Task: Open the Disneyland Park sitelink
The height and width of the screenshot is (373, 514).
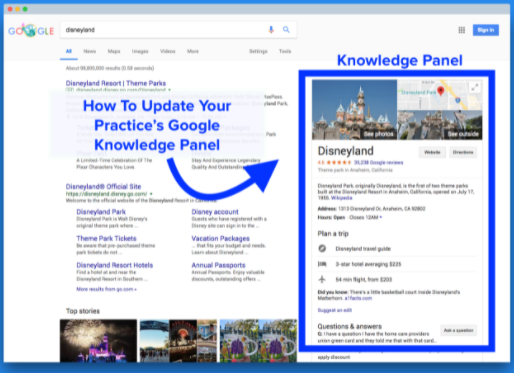Action: [x=101, y=212]
